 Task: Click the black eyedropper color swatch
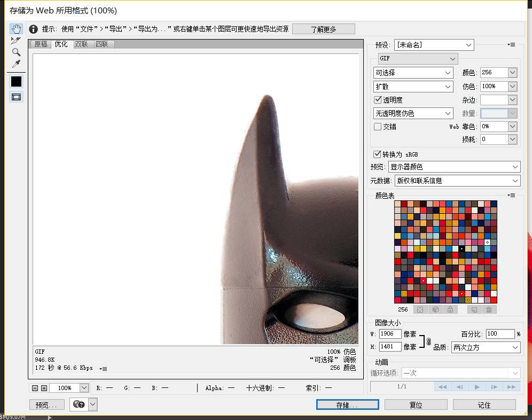click(x=17, y=81)
